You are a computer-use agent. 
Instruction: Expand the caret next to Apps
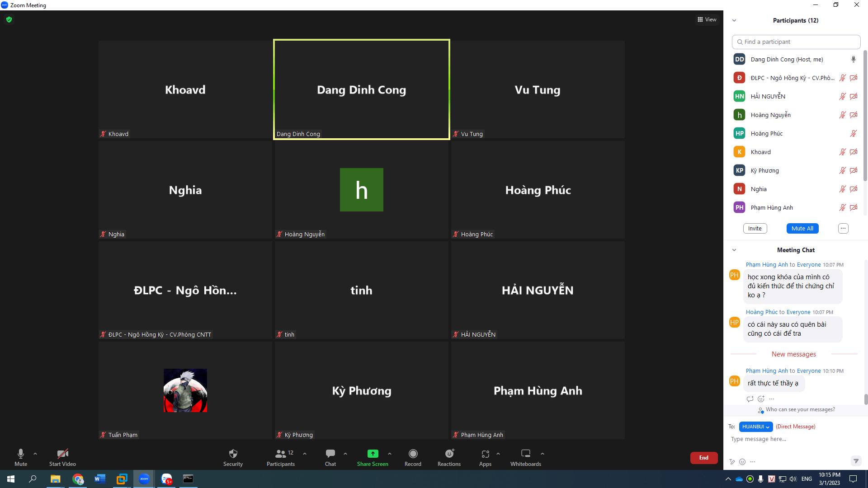[x=498, y=454]
